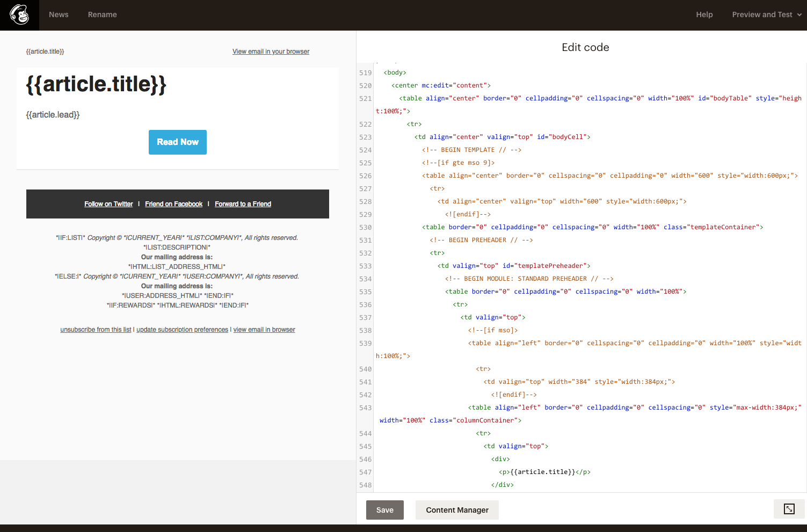Click line number 530 in code gutter
The image size is (807, 532).
pyautogui.click(x=365, y=227)
